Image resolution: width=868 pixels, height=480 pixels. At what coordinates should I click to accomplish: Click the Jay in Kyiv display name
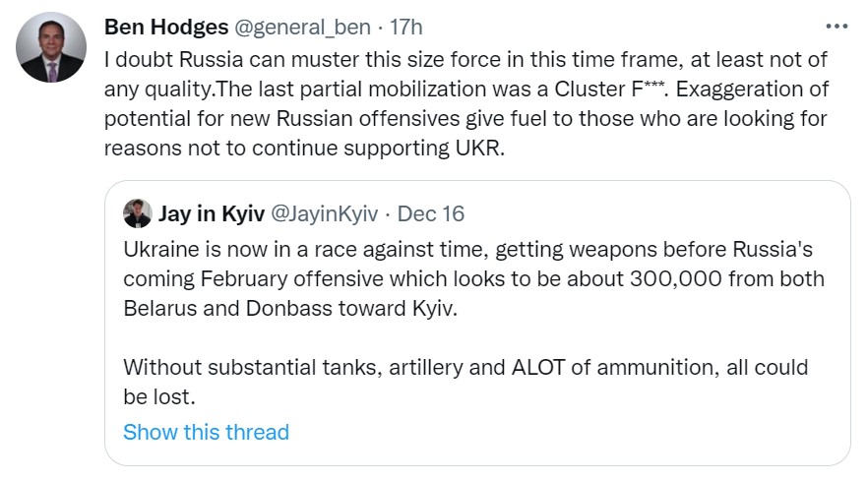tap(210, 213)
